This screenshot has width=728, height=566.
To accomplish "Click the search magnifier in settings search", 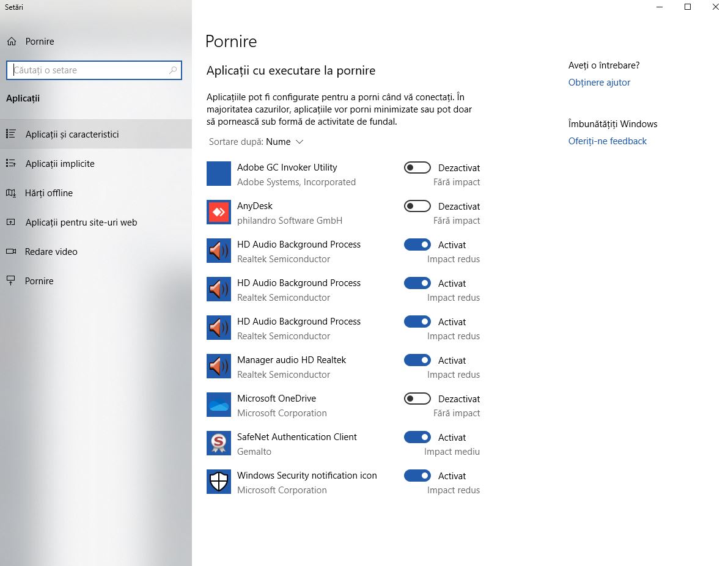I will 173,70.
